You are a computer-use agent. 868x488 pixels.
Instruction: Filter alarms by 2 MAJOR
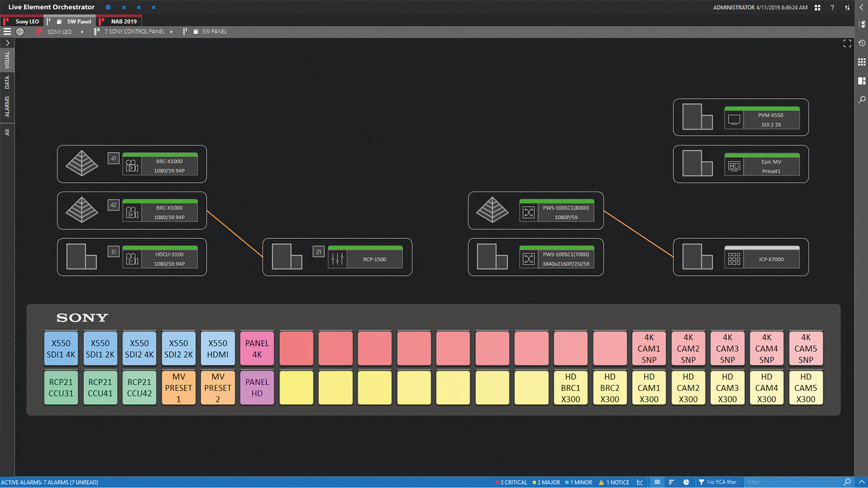(546, 482)
